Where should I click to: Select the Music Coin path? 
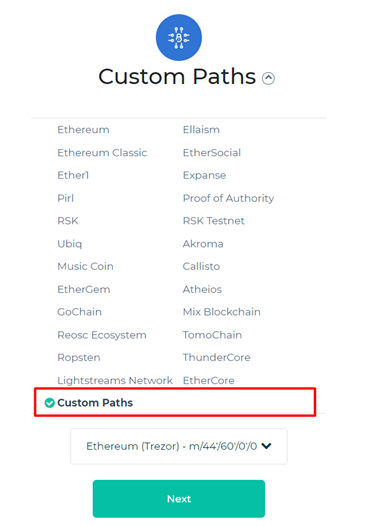[x=85, y=266]
